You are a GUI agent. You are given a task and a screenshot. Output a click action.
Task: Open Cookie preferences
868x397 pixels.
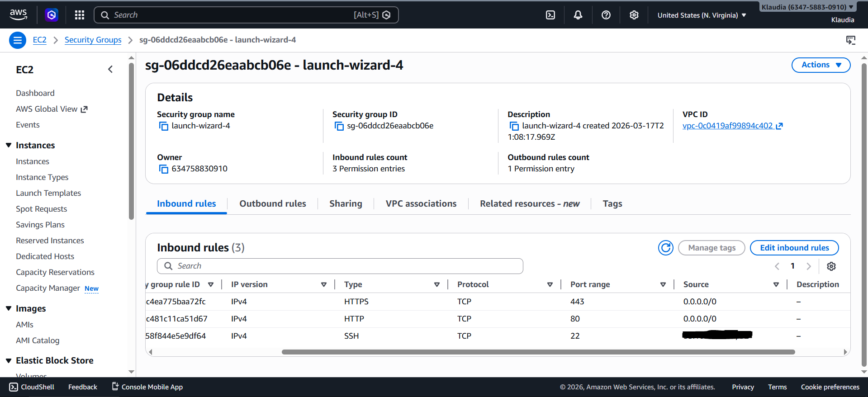tap(830, 387)
